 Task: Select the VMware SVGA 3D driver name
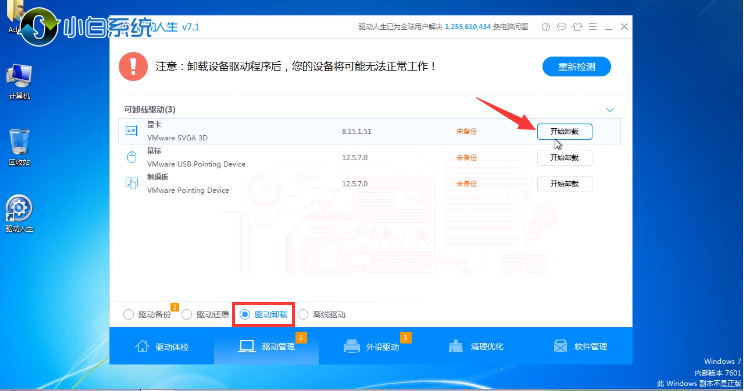click(x=177, y=138)
